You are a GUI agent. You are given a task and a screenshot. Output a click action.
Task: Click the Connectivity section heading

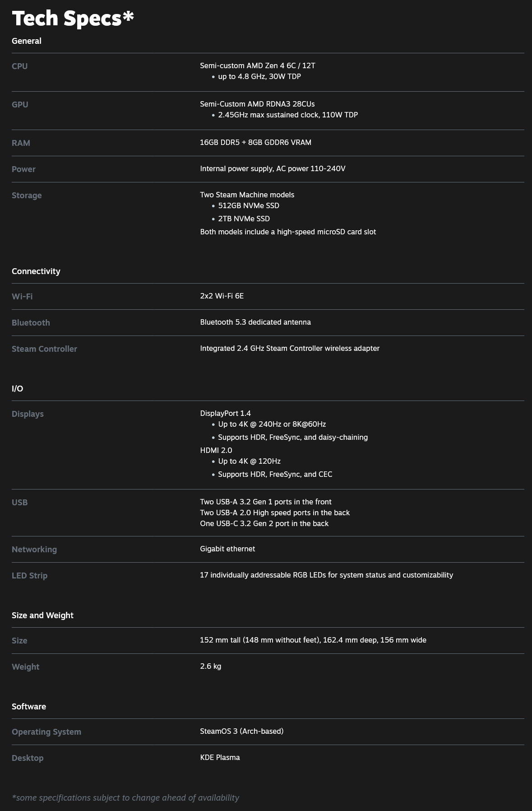[36, 271]
